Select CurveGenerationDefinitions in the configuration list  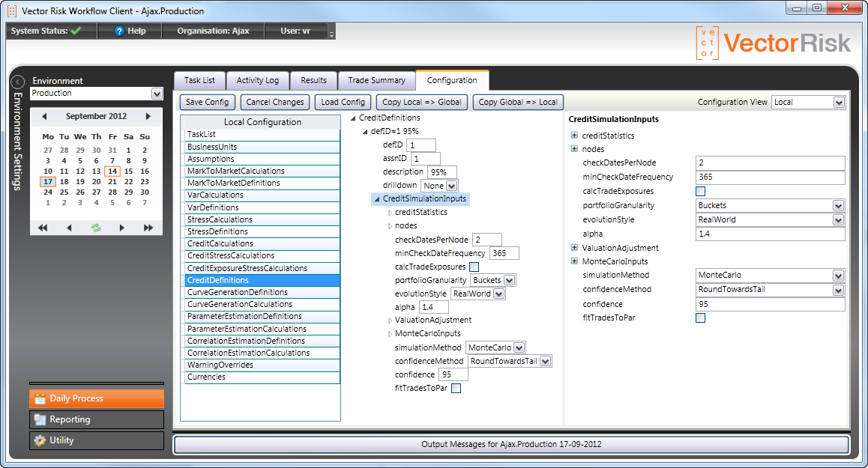point(262,293)
